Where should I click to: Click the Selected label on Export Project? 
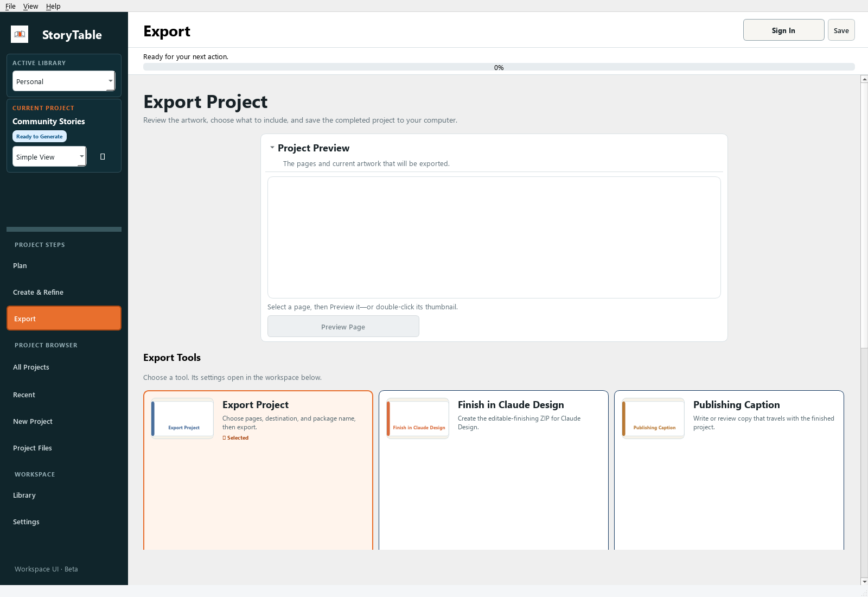coord(235,437)
